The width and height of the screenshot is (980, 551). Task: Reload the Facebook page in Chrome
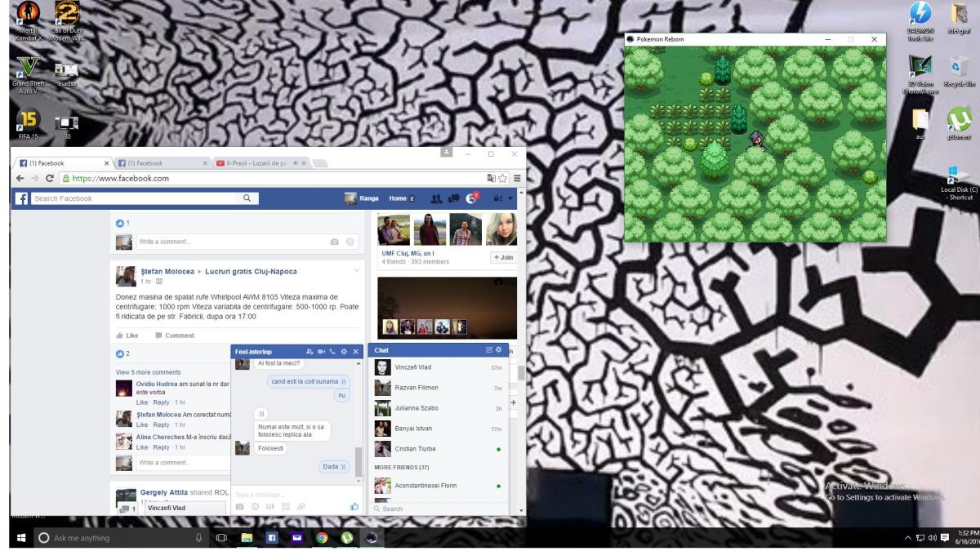(50, 178)
